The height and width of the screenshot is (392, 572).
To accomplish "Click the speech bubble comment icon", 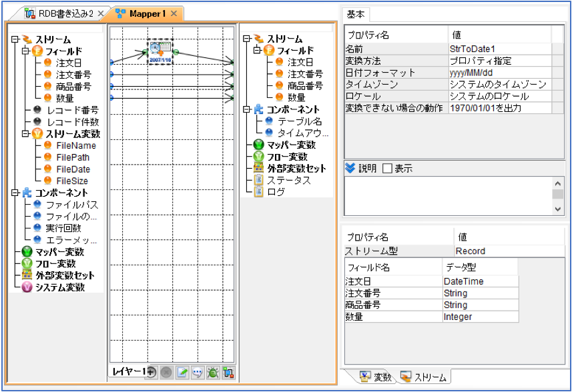I will (x=198, y=372).
